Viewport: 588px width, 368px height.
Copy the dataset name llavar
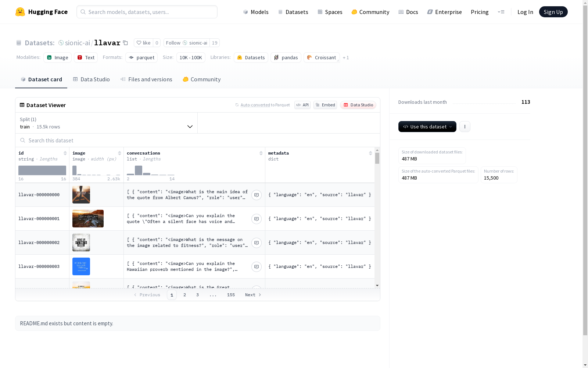click(125, 43)
